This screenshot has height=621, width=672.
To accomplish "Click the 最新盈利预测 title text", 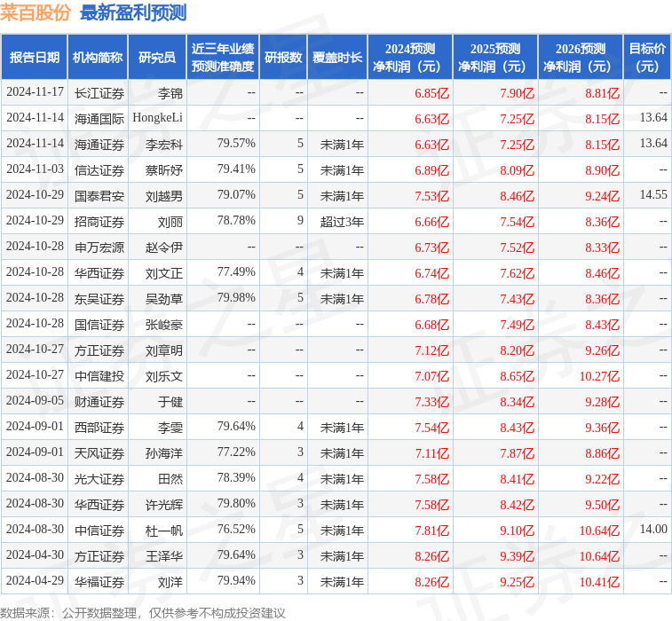I will tap(133, 12).
